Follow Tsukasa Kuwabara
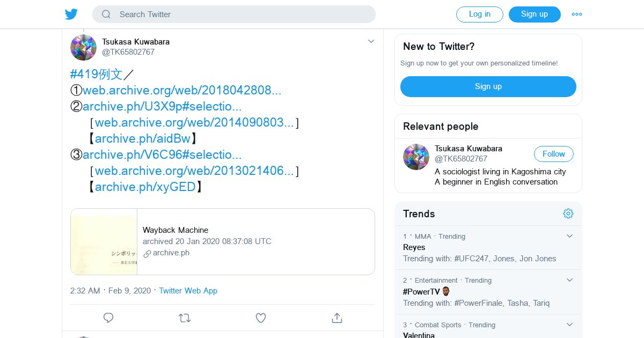Image resolution: width=644 pixels, height=338 pixels. point(553,154)
